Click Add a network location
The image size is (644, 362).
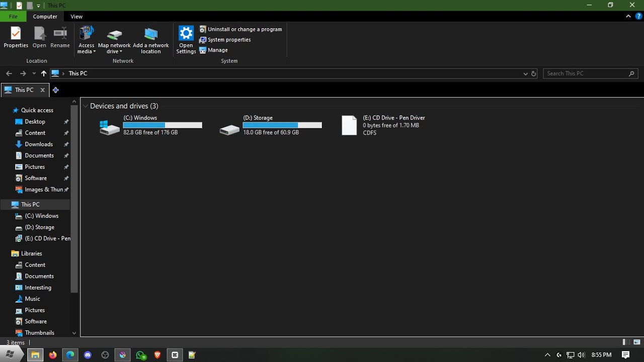[x=151, y=41]
